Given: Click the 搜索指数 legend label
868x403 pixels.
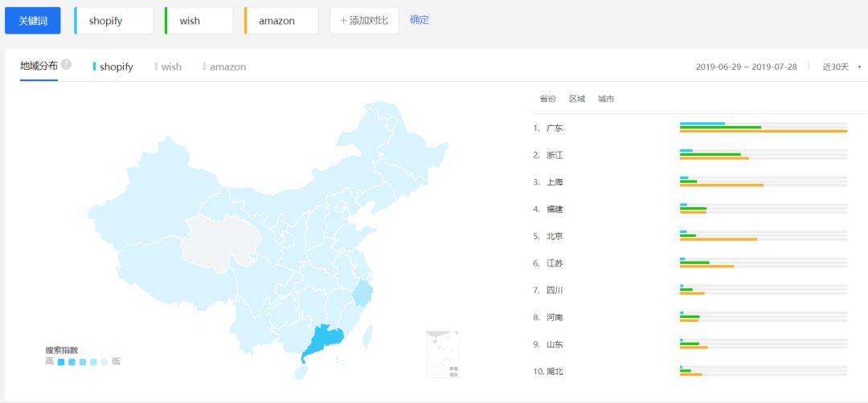Looking at the screenshot, I should click(61, 350).
